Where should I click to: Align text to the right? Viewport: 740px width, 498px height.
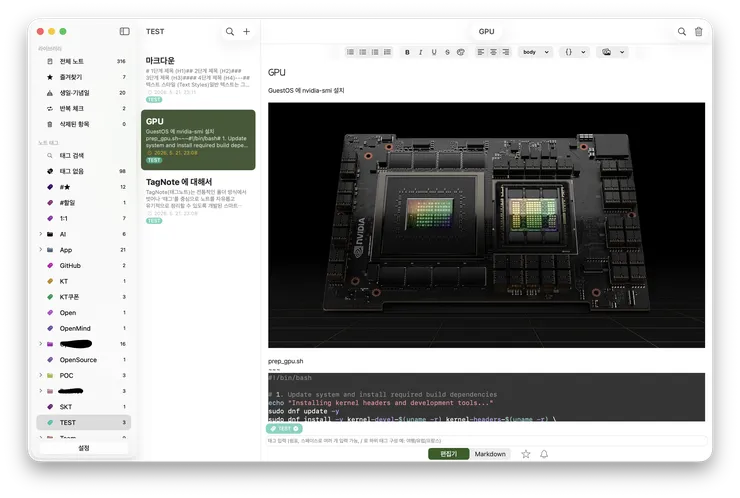(x=505, y=52)
